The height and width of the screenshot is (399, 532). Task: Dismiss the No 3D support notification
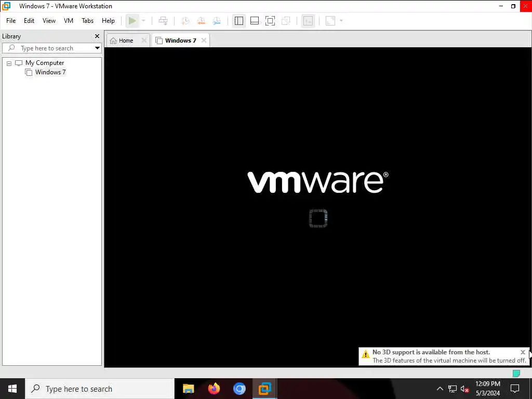523,352
